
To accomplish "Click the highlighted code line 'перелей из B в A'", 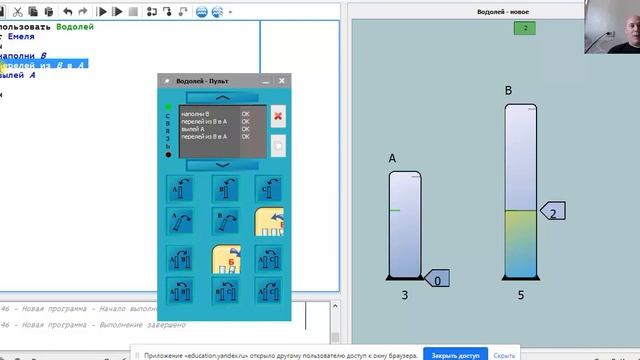I will [43, 65].
